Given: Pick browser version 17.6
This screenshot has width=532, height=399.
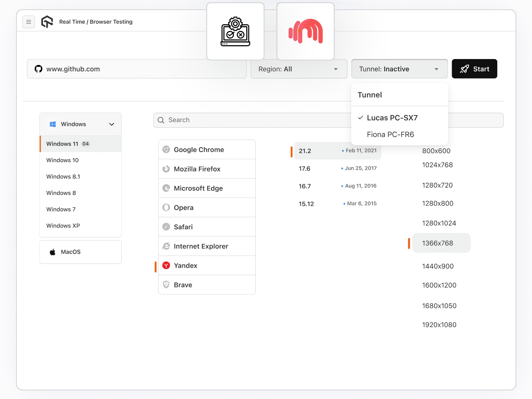Looking at the screenshot, I should [304, 169].
